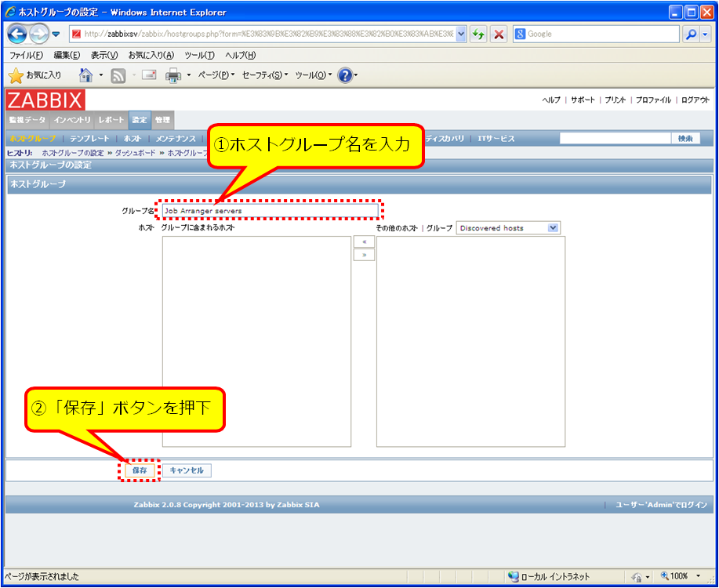719x588 pixels.
Task: Click the キャンセル button
Action: (x=187, y=470)
